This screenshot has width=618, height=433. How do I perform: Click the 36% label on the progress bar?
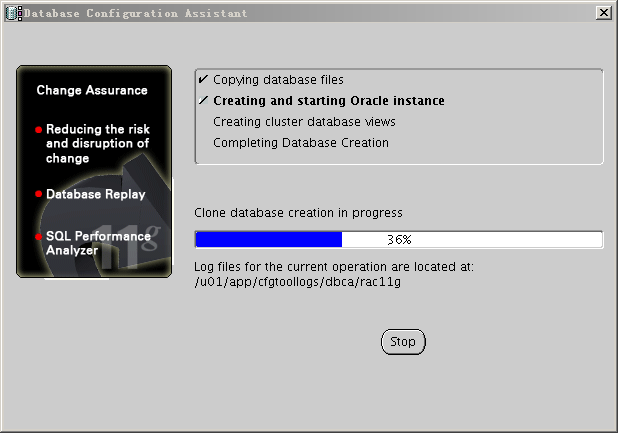point(399,240)
